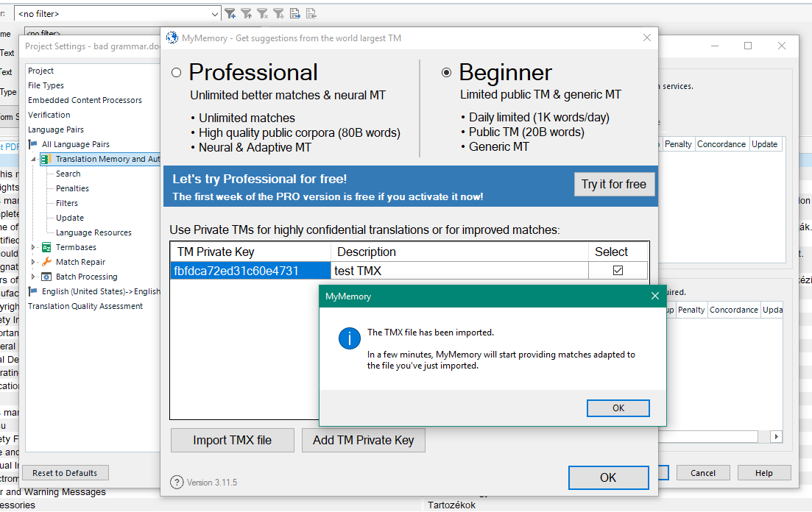Select Language Pairs in settings tree
The width and height of the screenshot is (812, 512).
[x=56, y=129]
